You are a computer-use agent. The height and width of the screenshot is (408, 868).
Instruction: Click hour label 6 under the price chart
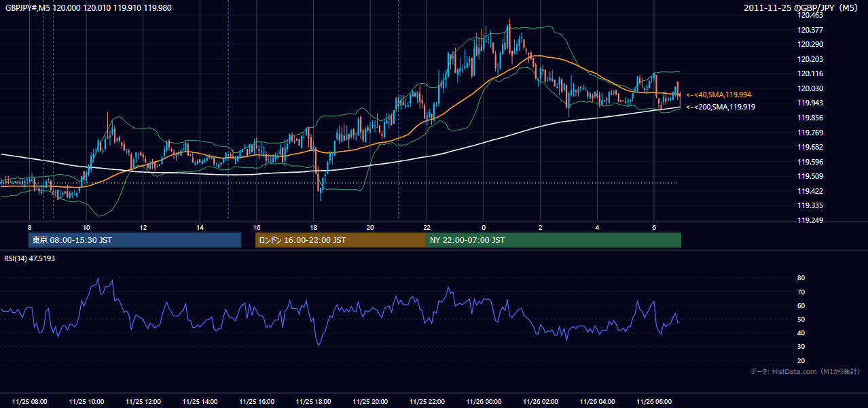coord(654,227)
